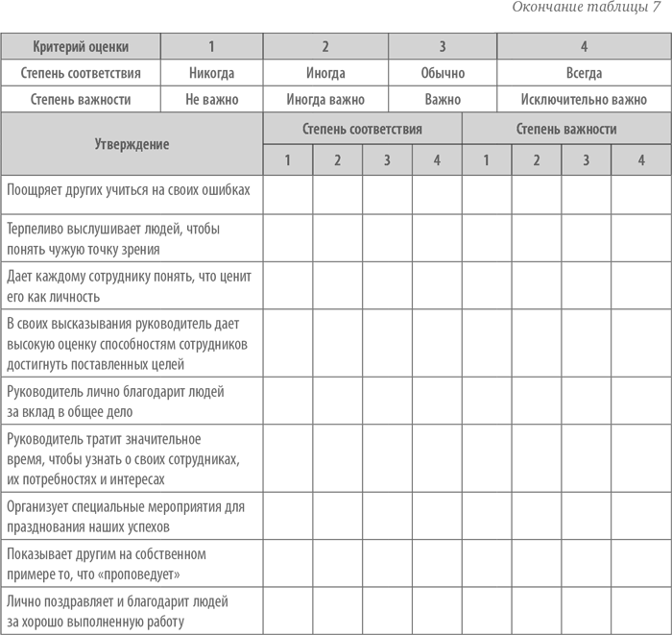Click the 'Утверждение' column header
This screenshot has width=672, height=635.
point(132,144)
